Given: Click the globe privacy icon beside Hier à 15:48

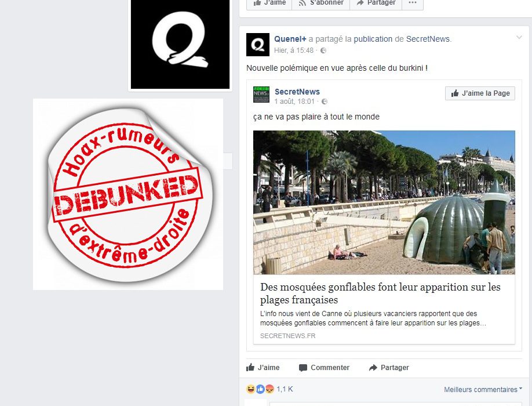Looking at the screenshot, I should [x=323, y=50].
